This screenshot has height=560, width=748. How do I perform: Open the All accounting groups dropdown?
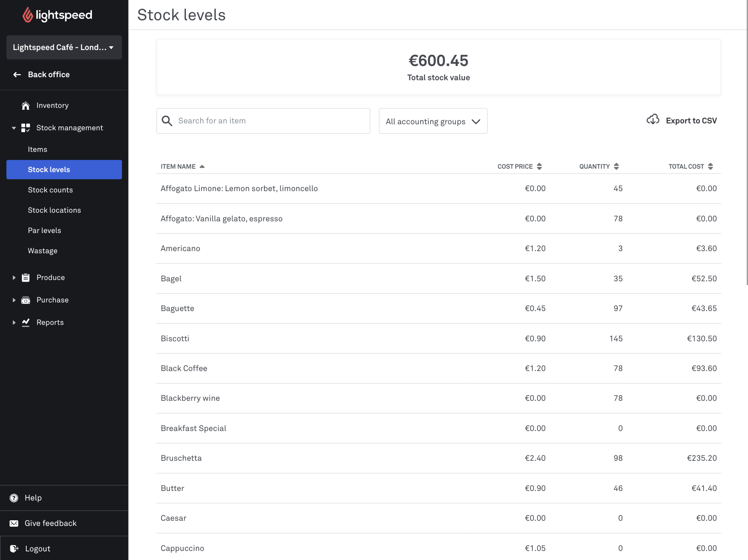point(433,121)
